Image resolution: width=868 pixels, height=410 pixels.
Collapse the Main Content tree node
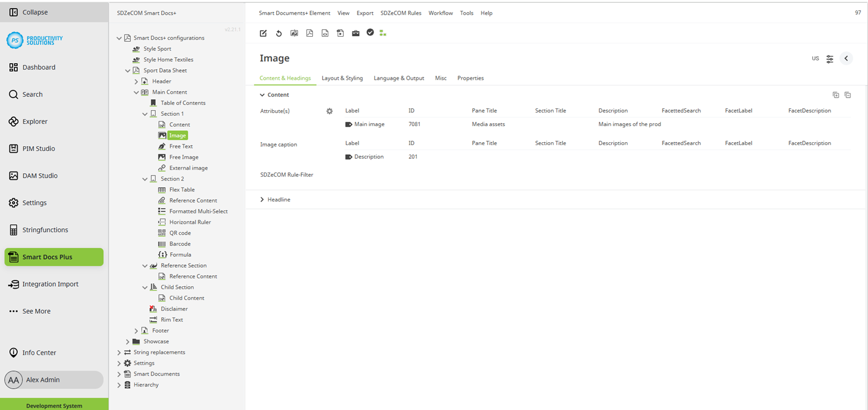point(137,92)
